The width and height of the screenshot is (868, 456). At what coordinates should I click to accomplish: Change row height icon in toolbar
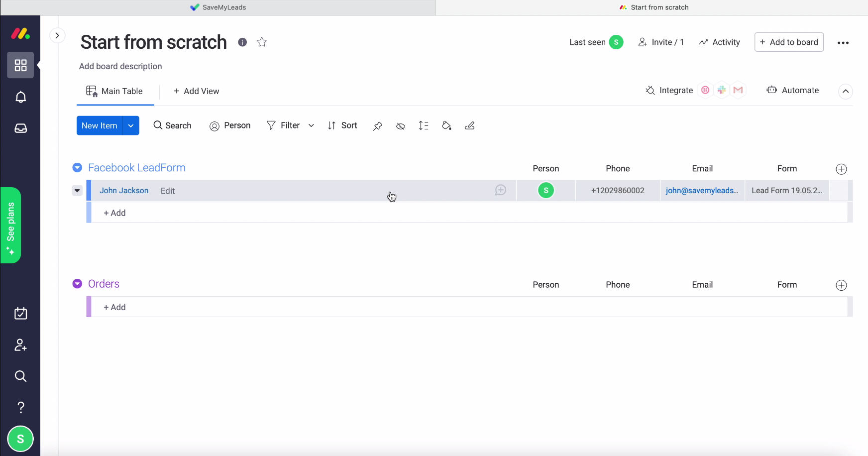pyautogui.click(x=424, y=126)
